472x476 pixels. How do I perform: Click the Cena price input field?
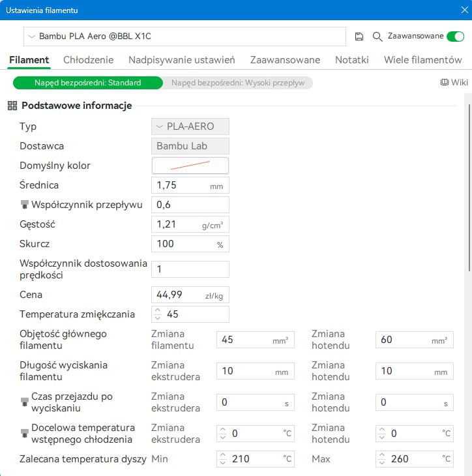(x=190, y=295)
